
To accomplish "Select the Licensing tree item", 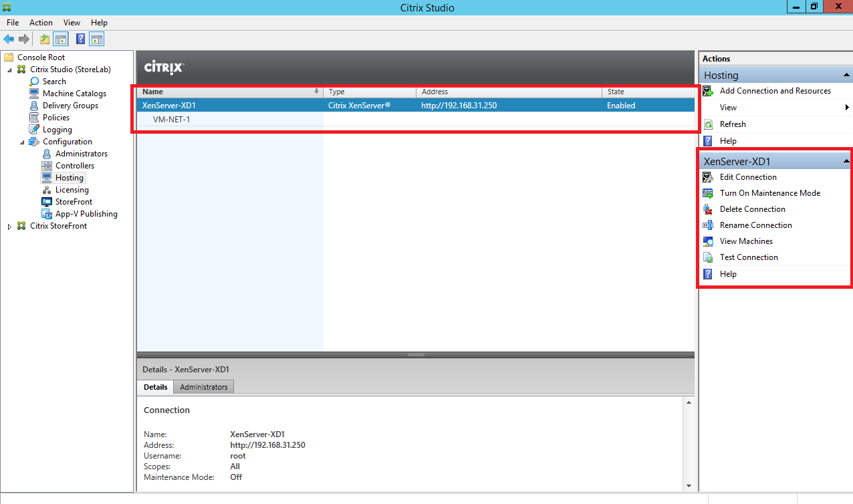I will [x=72, y=190].
